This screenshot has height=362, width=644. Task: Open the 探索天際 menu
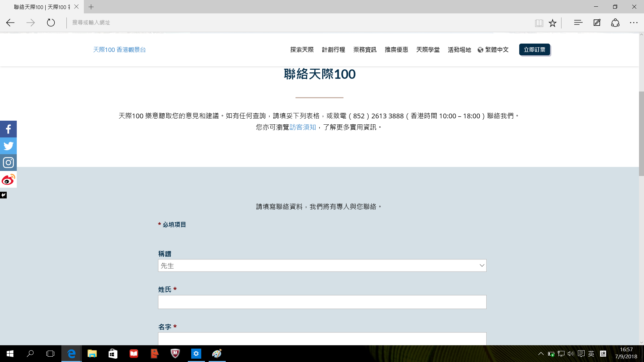click(302, 50)
